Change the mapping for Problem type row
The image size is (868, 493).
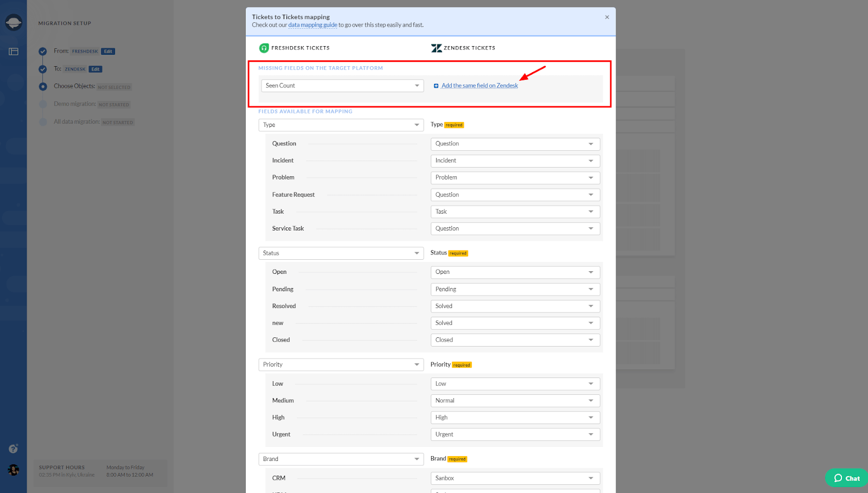(x=515, y=177)
